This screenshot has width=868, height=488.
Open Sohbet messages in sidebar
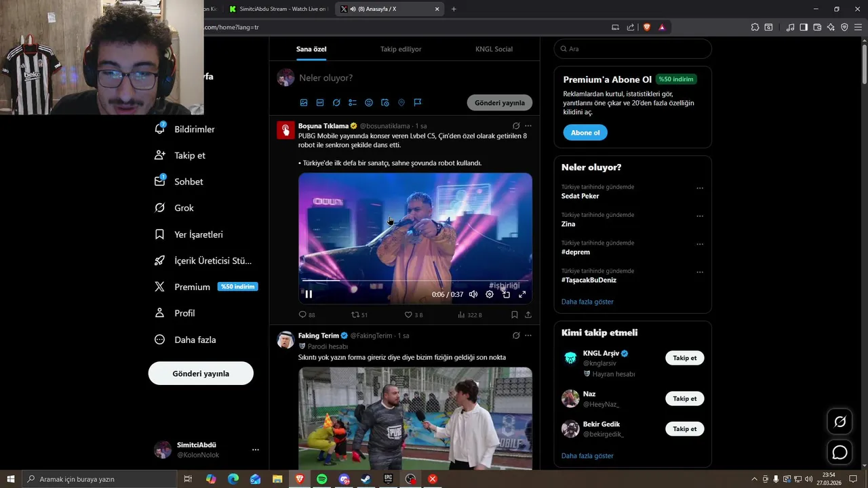point(179,182)
